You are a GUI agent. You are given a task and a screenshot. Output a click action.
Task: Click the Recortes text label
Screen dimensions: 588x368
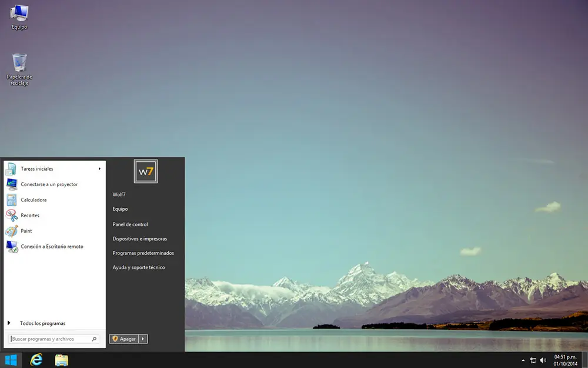[30, 216]
